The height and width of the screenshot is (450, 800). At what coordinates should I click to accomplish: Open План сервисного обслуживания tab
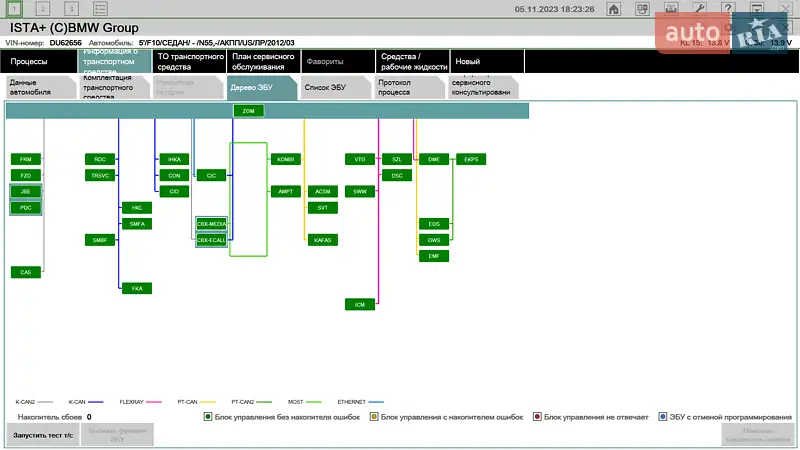[263, 61]
